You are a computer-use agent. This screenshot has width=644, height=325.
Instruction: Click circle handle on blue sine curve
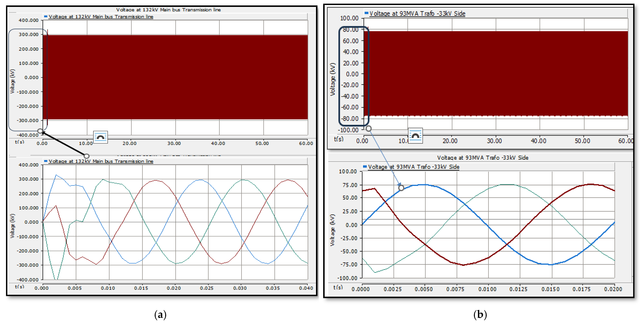pos(401,188)
